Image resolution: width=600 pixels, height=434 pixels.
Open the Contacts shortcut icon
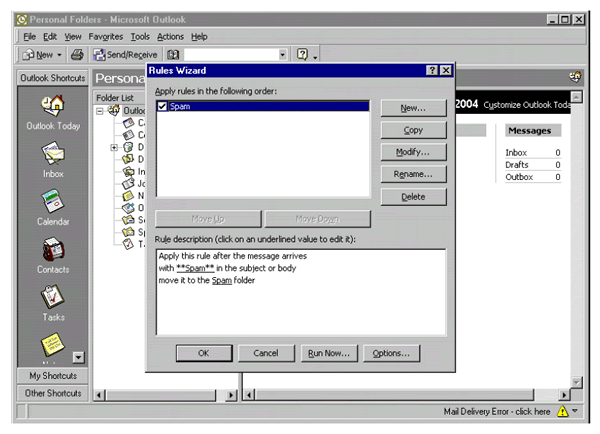point(53,249)
